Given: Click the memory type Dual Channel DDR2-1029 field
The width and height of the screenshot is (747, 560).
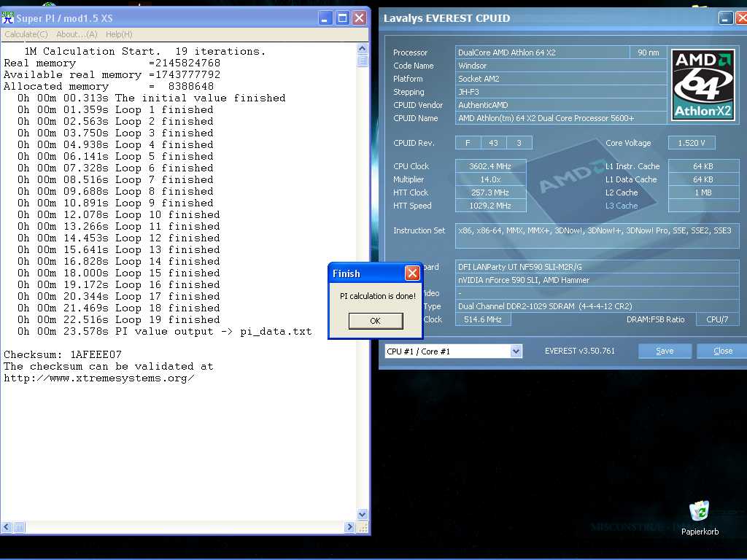Looking at the screenshot, I should tap(597, 306).
